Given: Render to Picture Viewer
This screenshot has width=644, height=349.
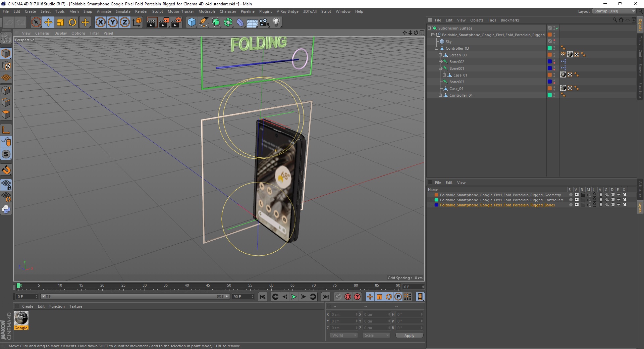Looking at the screenshot, I should (x=164, y=22).
